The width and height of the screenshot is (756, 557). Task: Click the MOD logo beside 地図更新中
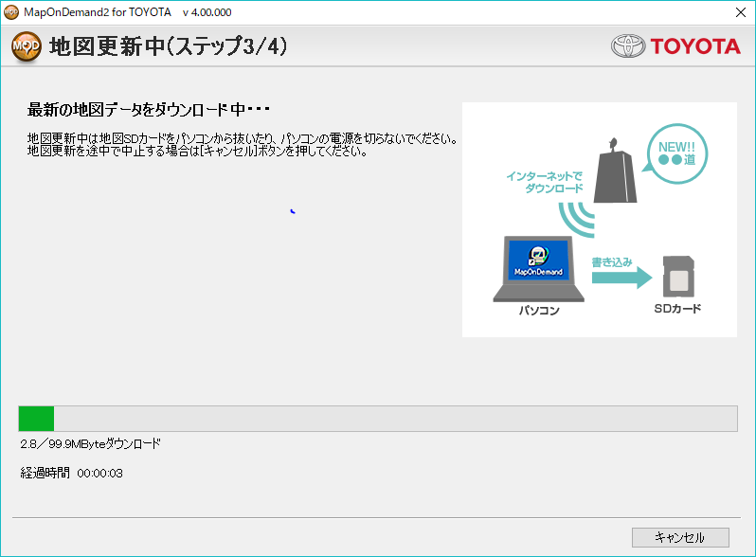point(26,46)
